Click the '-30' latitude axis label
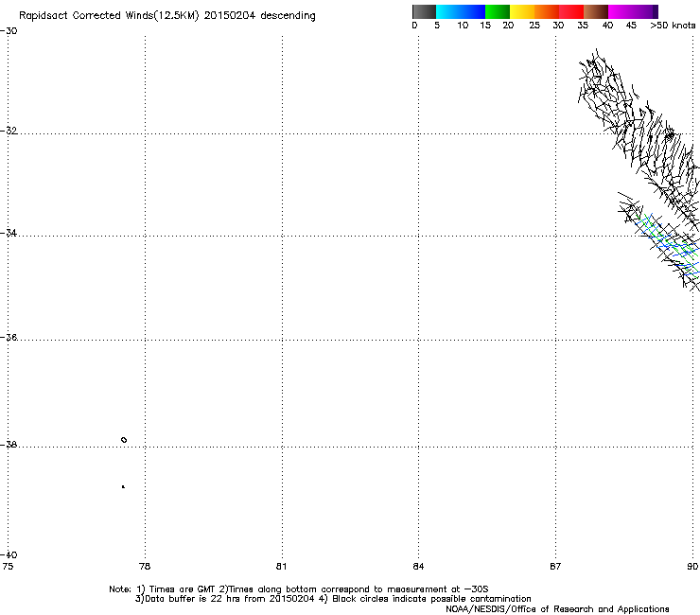Viewport: 700px width, 615px height. (x=9, y=31)
